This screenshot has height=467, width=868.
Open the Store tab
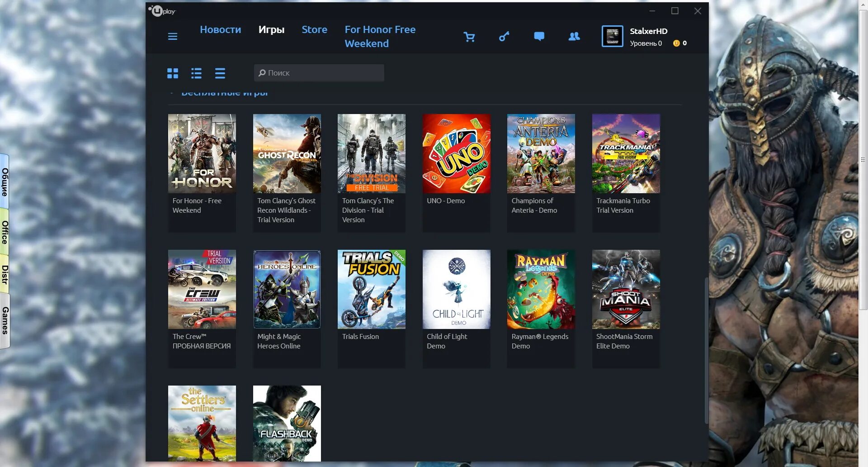(315, 29)
